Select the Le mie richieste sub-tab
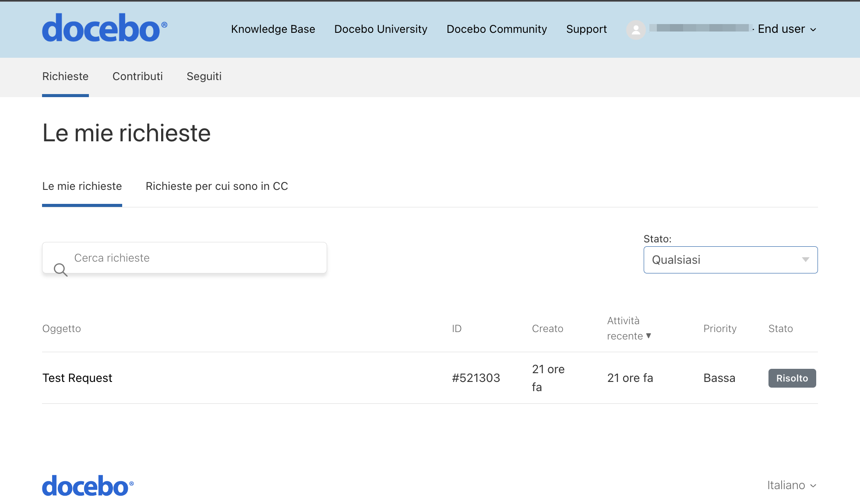860x504 pixels. [x=82, y=186]
